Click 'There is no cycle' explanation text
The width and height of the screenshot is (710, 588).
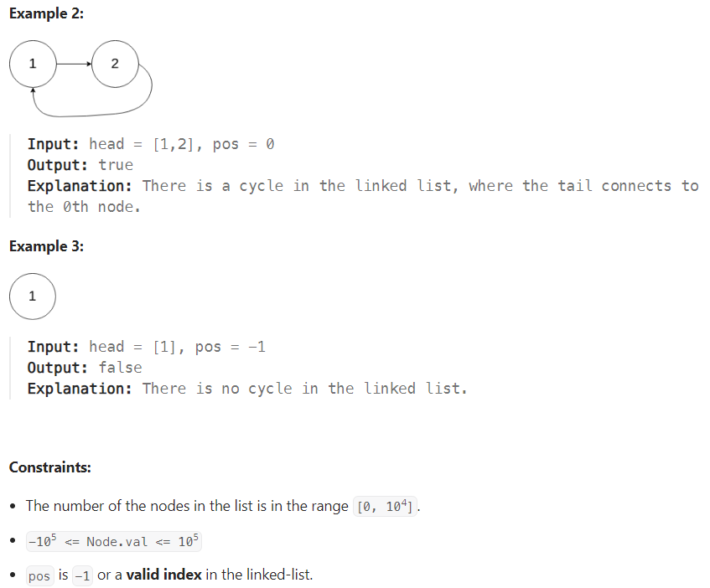pos(217,389)
